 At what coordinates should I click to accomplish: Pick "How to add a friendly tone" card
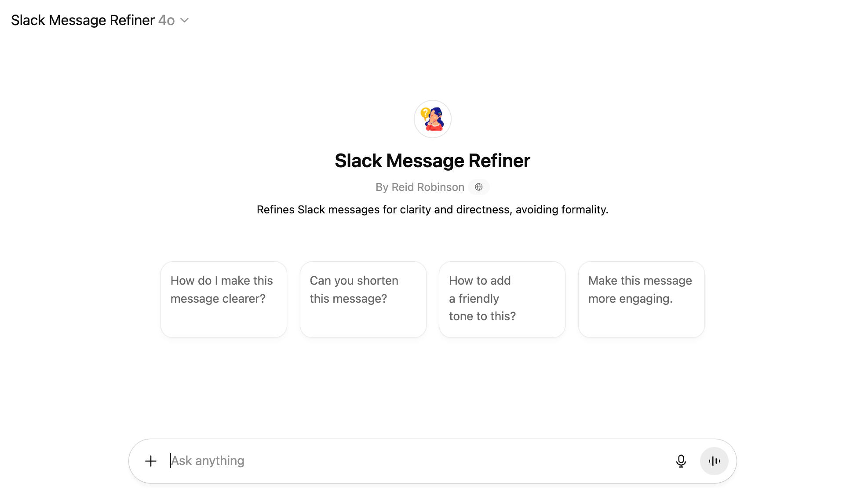point(502,299)
